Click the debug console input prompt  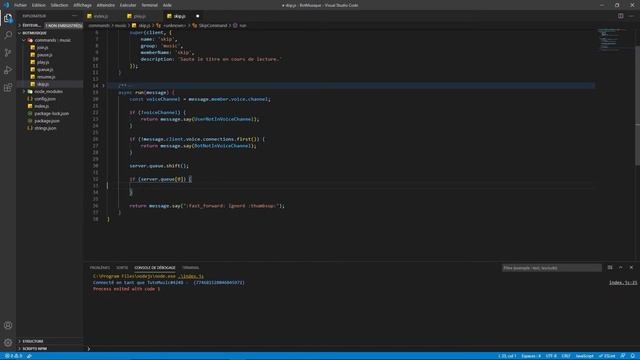click(x=361, y=349)
